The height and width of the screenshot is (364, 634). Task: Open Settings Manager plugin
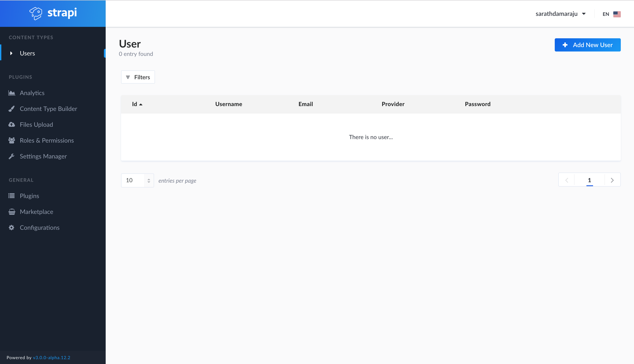[43, 156]
